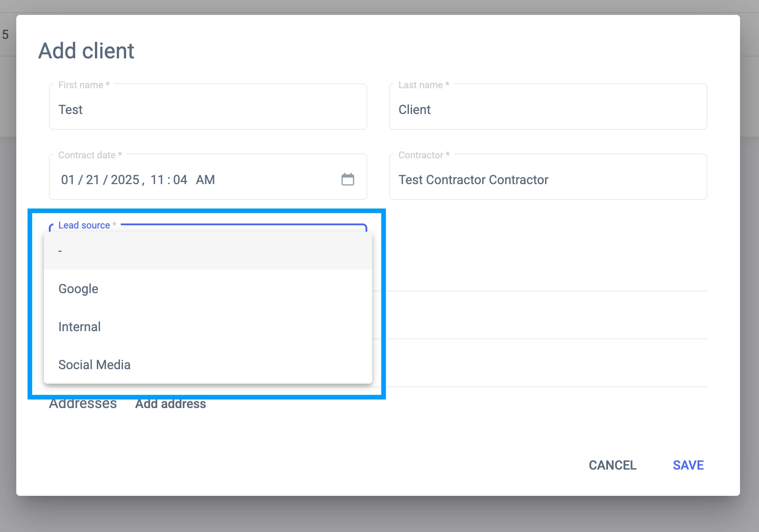Select the hour segment 11 in Contract date

tap(157, 180)
